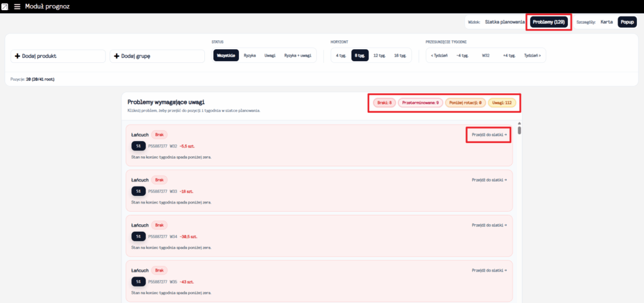Go forward one week with Tydzień >

[532, 55]
